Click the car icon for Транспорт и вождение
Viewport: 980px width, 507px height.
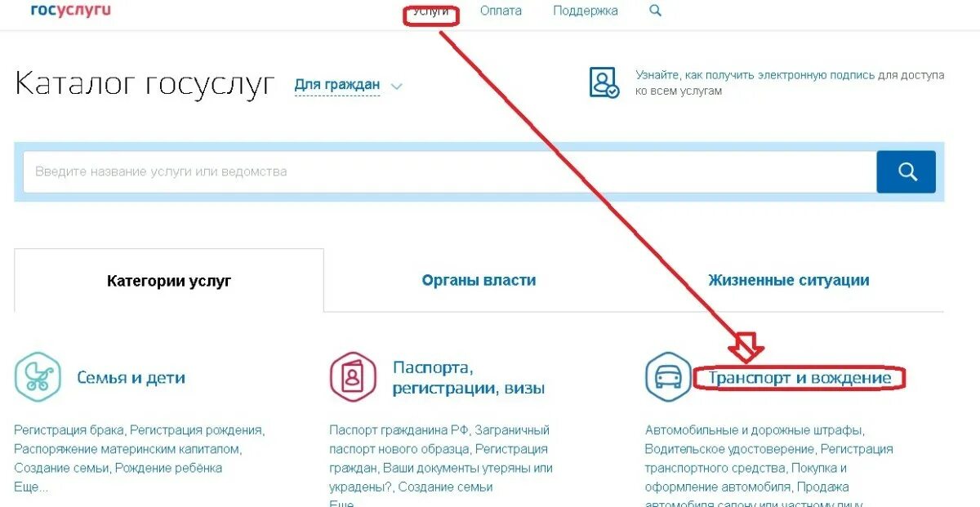668,377
